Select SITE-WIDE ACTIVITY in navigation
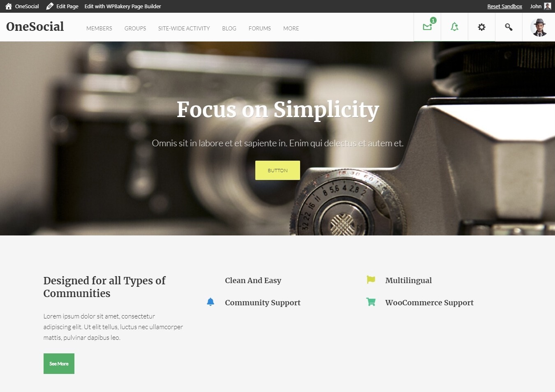This screenshot has width=555, height=392. pos(184,28)
